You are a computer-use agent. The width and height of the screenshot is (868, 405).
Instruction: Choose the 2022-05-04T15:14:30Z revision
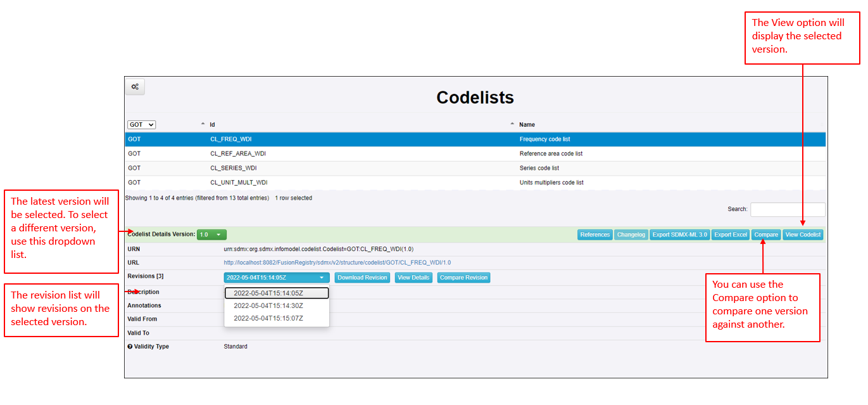(268, 305)
